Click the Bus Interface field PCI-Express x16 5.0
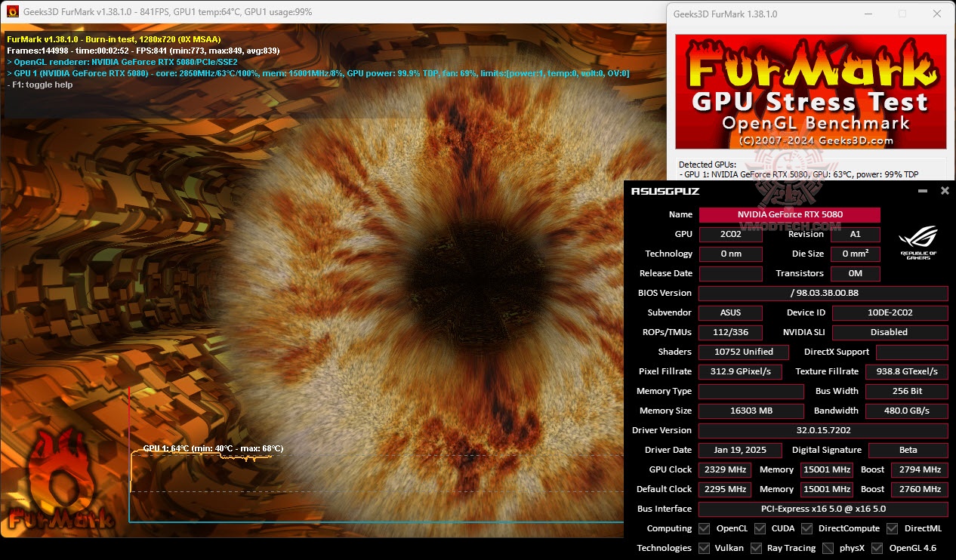The width and height of the screenshot is (956, 560). click(823, 509)
